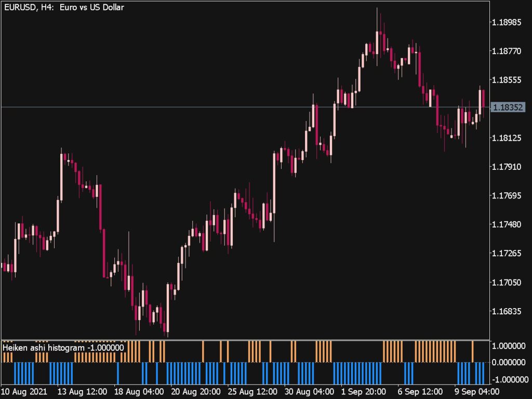Select the 1.18555 price level label
Image resolution: width=532 pixels, height=399 pixels.
[509, 80]
